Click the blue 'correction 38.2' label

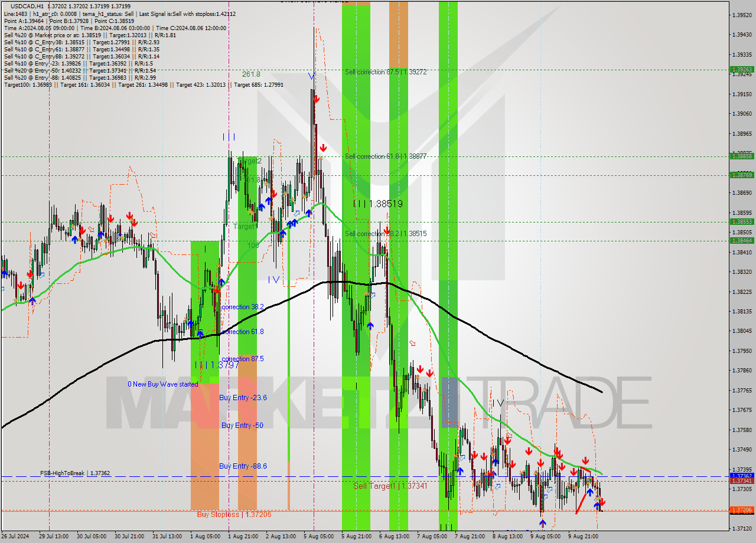point(242,307)
